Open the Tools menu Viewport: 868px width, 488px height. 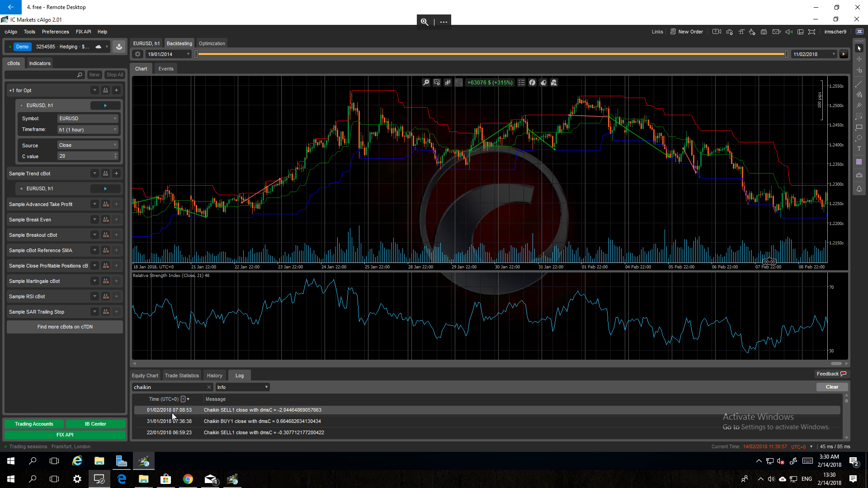(29, 32)
